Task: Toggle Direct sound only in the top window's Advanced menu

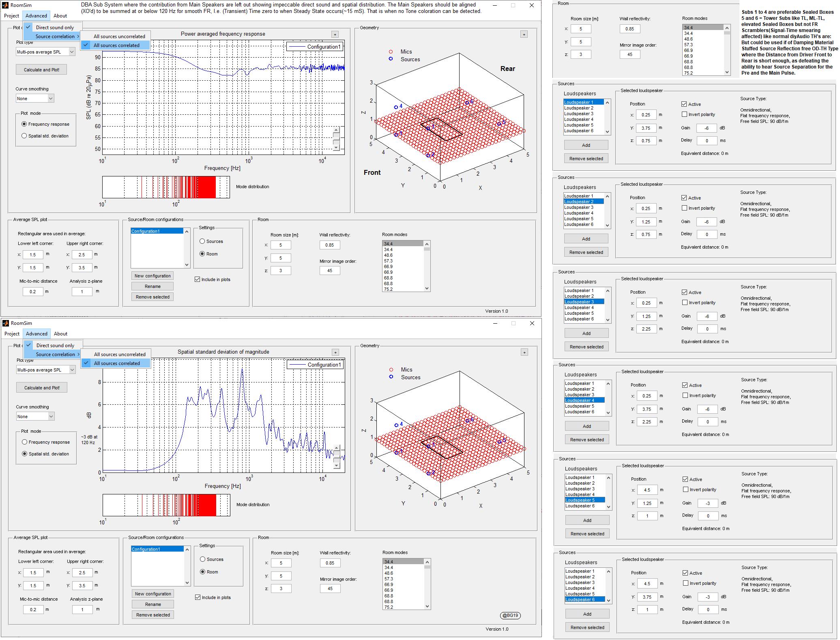Action: pos(53,28)
